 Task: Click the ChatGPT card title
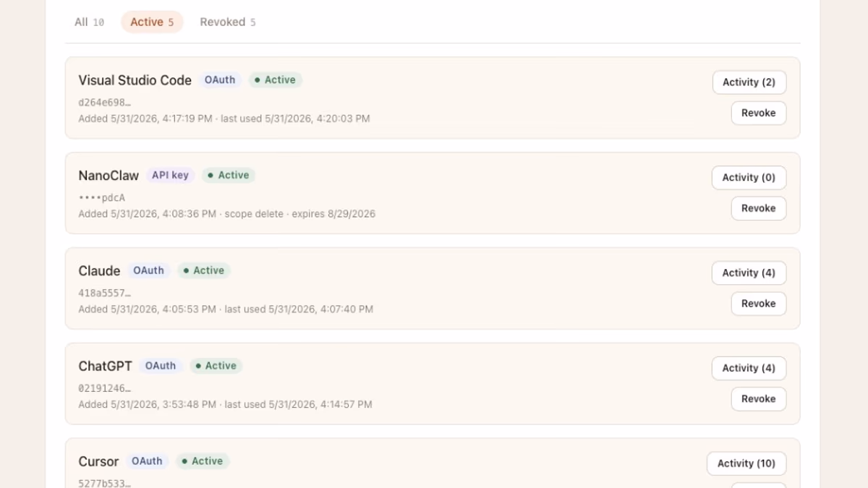tap(106, 367)
